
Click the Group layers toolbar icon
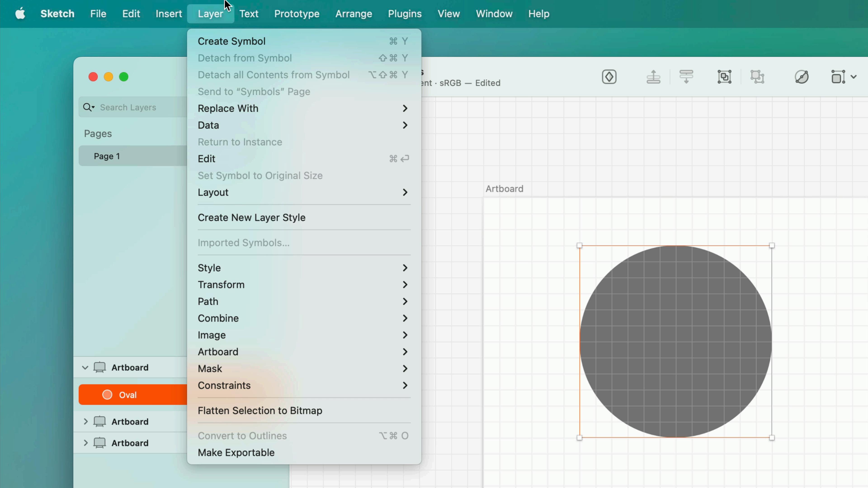point(724,77)
